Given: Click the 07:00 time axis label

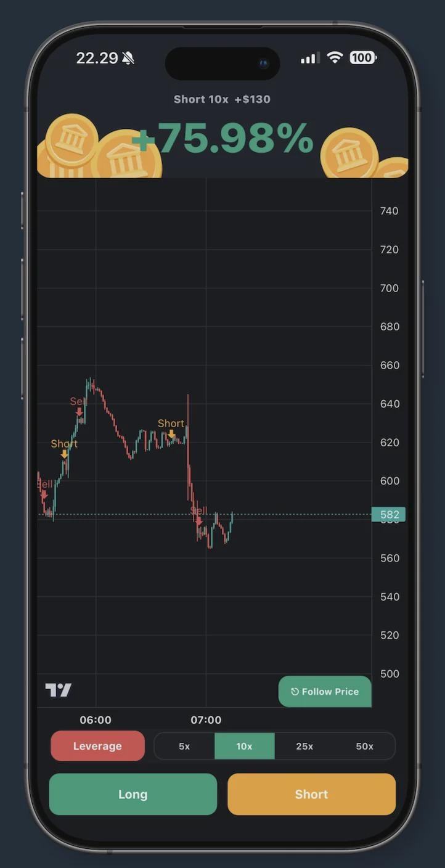Looking at the screenshot, I should click(x=206, y=720).
